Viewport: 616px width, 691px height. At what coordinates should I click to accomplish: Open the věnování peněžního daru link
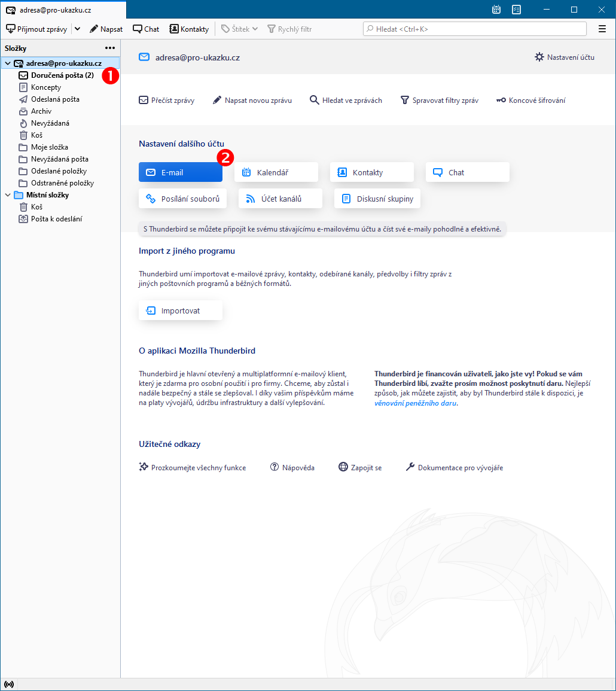416,403
